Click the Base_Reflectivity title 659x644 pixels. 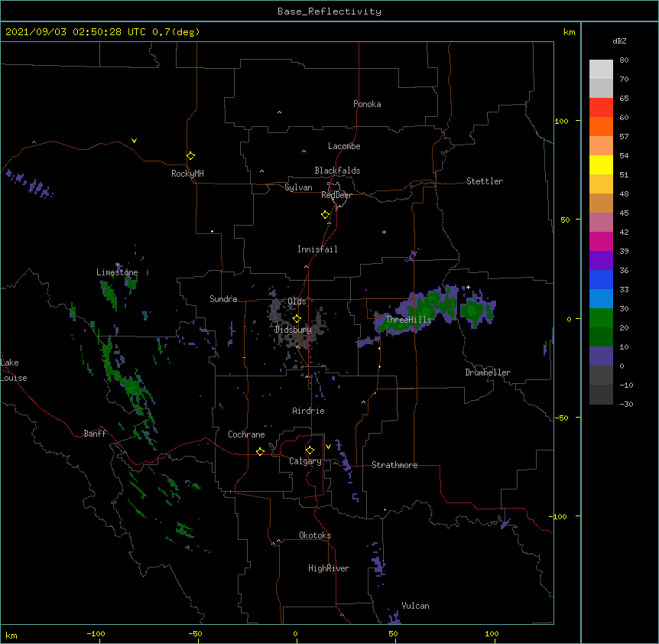(329, 11)
